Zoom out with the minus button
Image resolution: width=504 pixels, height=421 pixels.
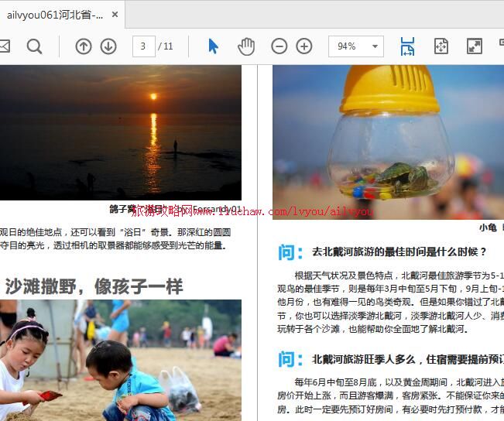279,46
